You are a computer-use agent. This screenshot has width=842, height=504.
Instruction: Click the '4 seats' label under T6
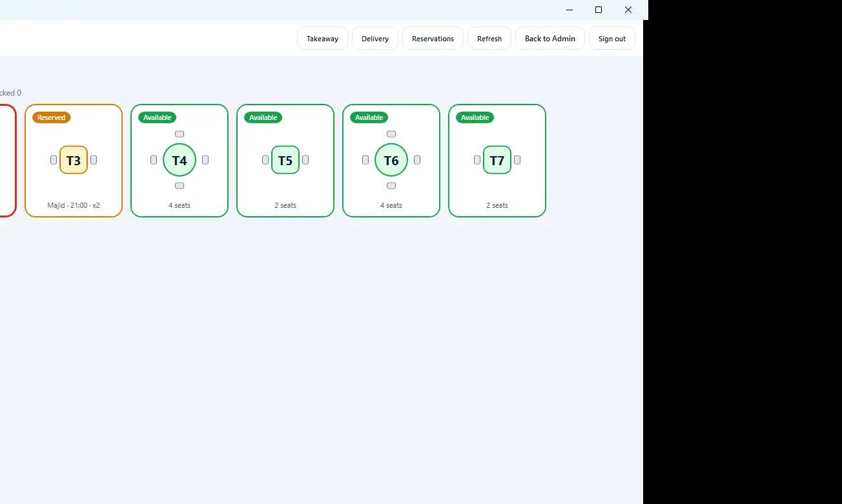click(x=391, y=205)
